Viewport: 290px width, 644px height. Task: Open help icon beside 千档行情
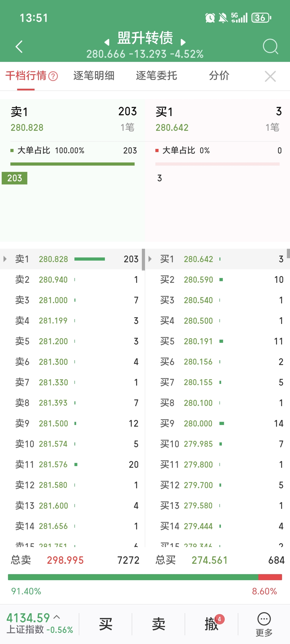[53, 76]
